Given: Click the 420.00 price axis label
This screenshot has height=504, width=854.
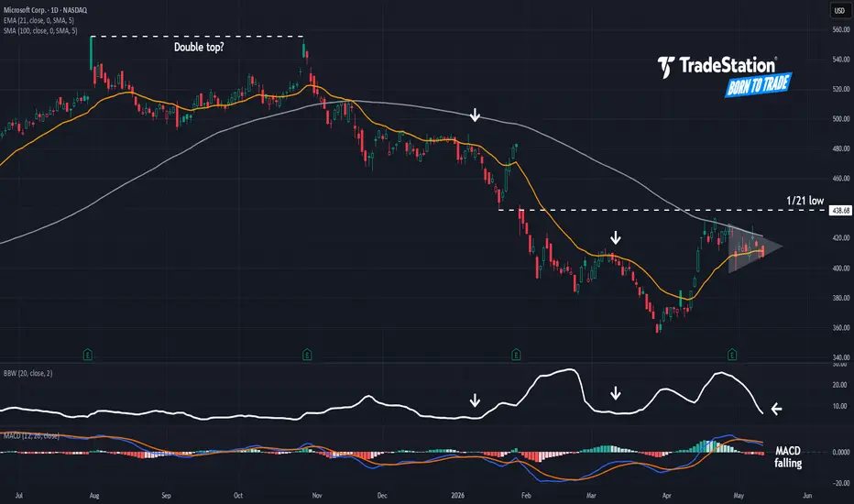Looking at the screenshot, I should [x=841, y=238].
